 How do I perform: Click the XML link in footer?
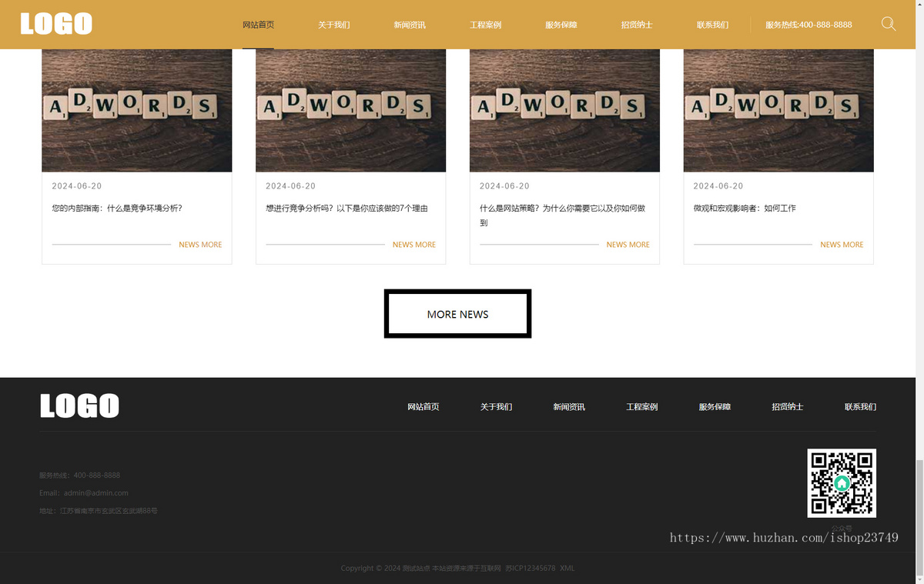click(x=567, y=568)
